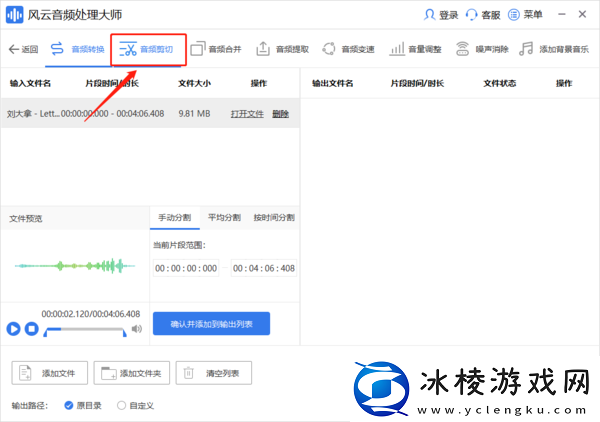Click 确认并添加到输出列表 button
The width and height of the screenshot is (600, 422).
click(x=211, y=324)
